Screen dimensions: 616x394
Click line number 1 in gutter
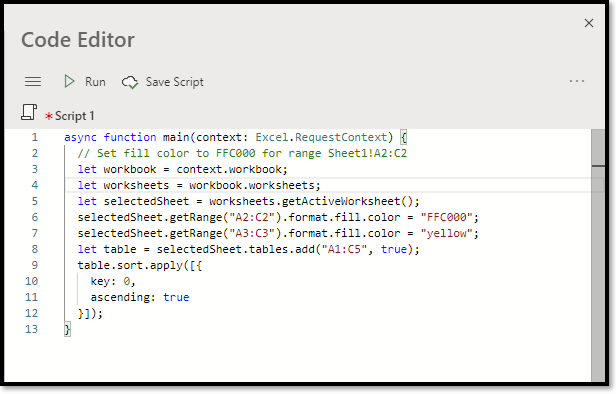click(35, 137)
